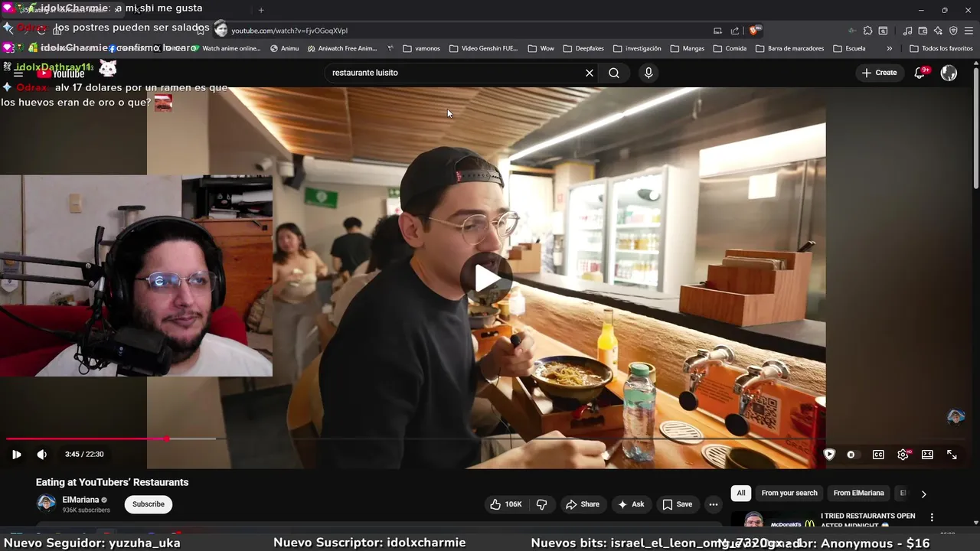
Task: Expand hidden bookmarks chevron
Action: pos(889,48)
